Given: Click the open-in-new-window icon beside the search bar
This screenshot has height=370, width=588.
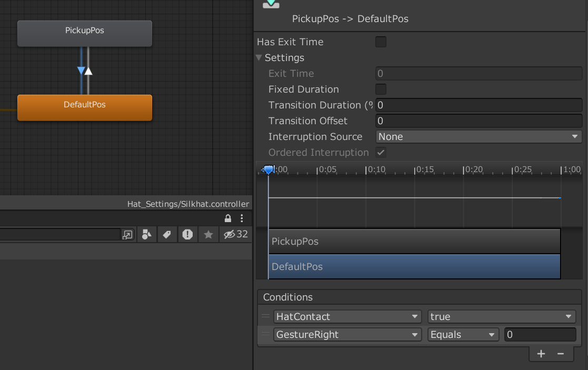Looking at the screenshot, I should 127,234.
